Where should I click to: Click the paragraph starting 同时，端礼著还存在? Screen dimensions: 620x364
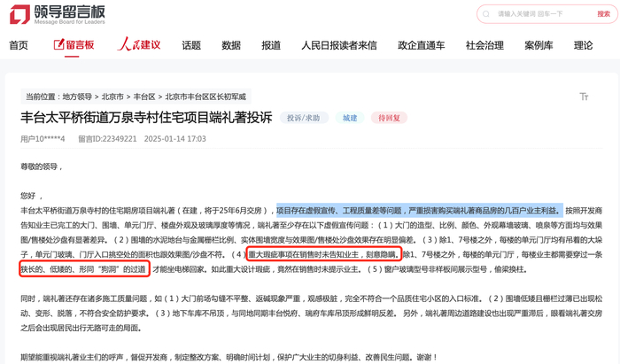click(x=312, y=313)
